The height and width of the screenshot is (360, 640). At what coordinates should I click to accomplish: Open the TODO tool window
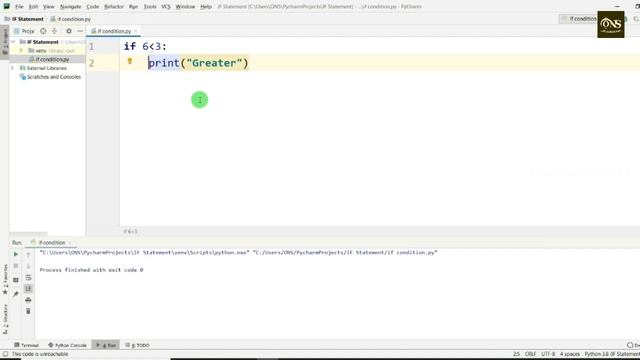click(138, 345)
